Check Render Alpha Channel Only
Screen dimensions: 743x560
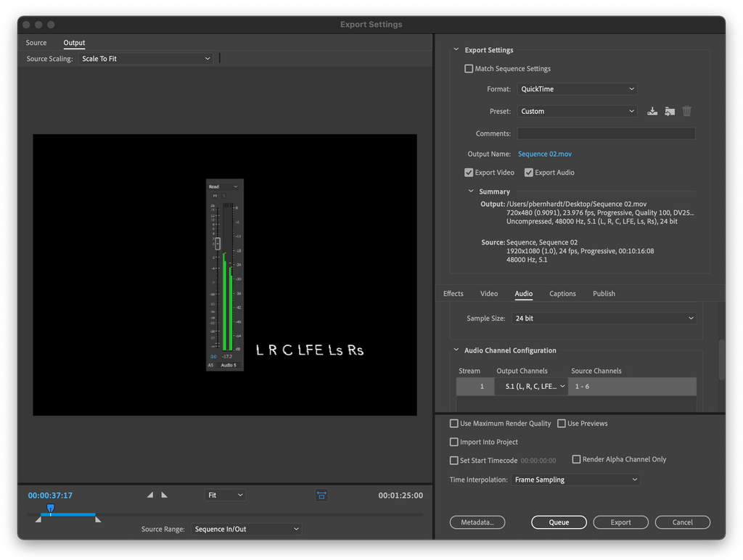576,459
